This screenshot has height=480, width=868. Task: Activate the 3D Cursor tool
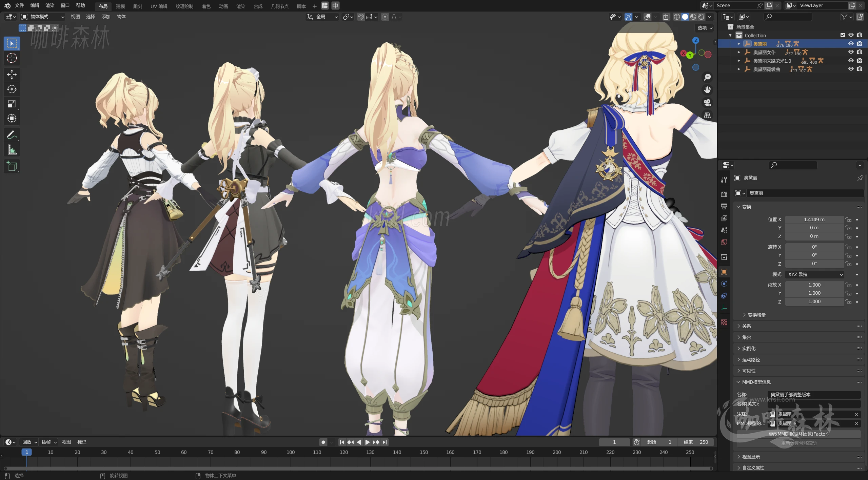(x=12, y=58)
